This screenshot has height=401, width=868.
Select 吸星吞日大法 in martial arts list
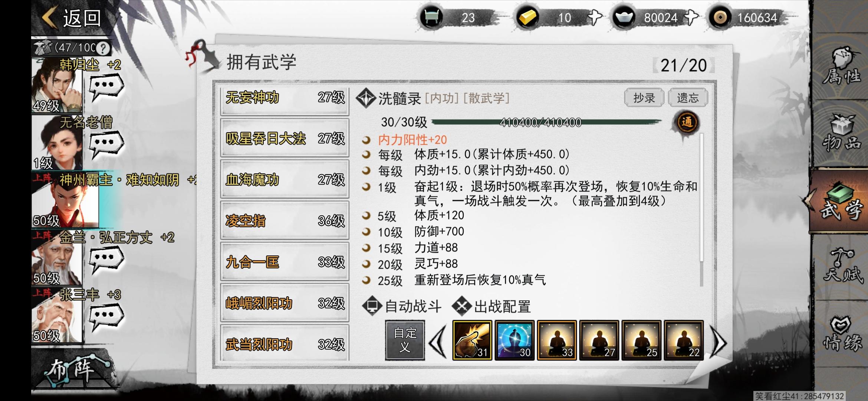coord(285,138)
